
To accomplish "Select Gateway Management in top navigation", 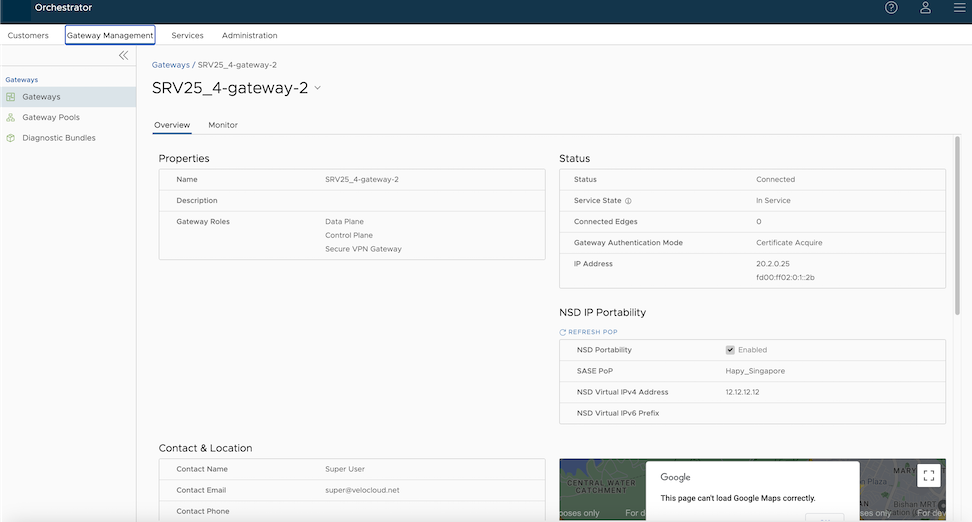I will pyautogui.click(x=110, y=36).
